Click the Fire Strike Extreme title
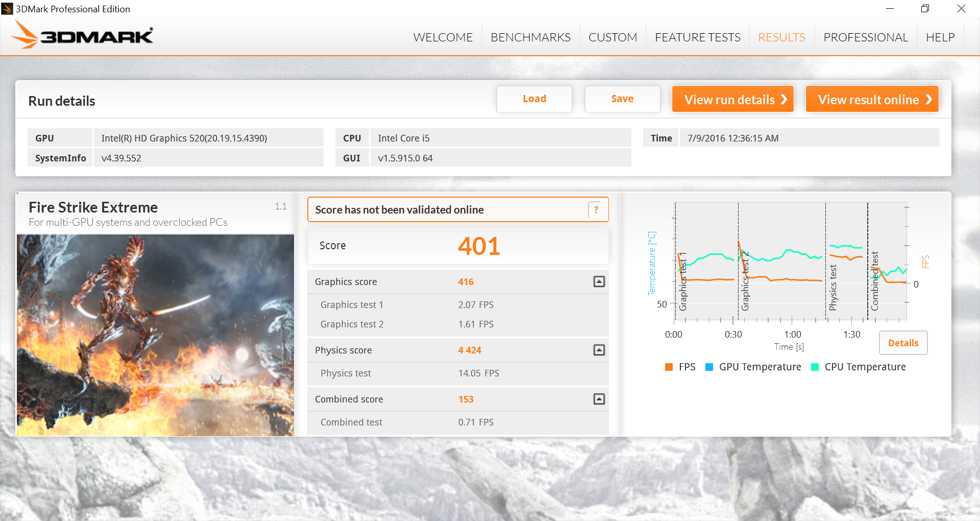The width and height of the screenshot is (980, 521). pos(93,207)
